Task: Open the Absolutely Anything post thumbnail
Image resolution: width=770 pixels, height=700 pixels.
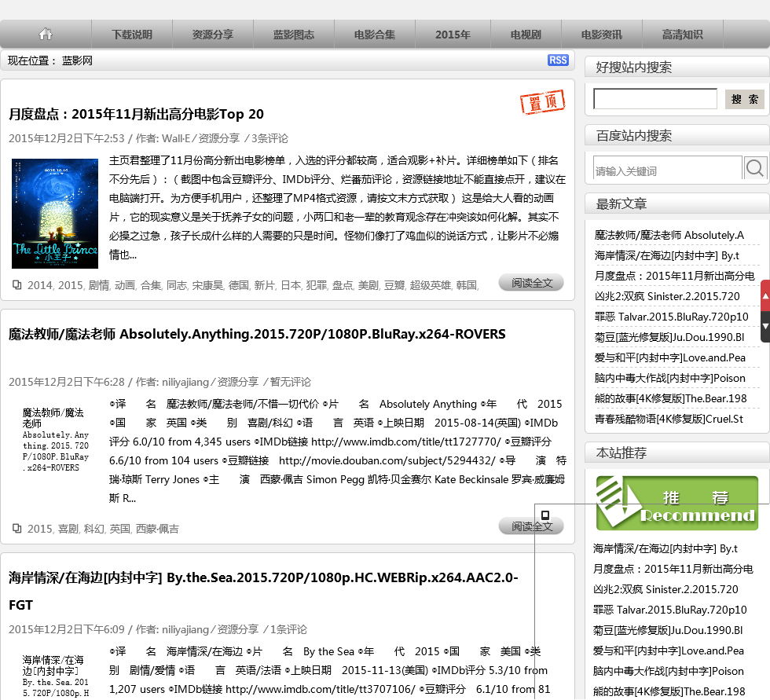Action: click(55, 439)
